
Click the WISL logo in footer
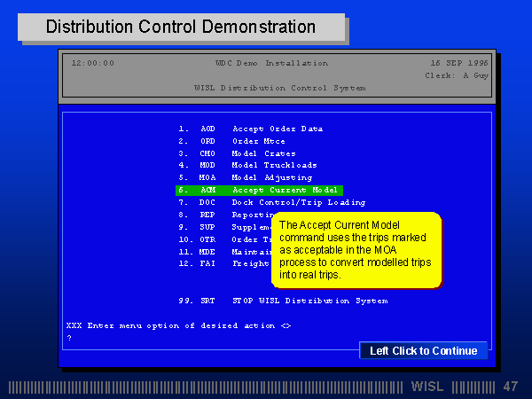pos(428,387)
